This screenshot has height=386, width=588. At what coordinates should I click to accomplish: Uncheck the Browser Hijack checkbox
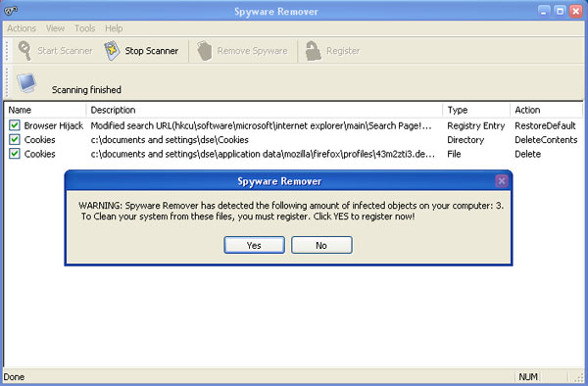[x=15, y=125]
